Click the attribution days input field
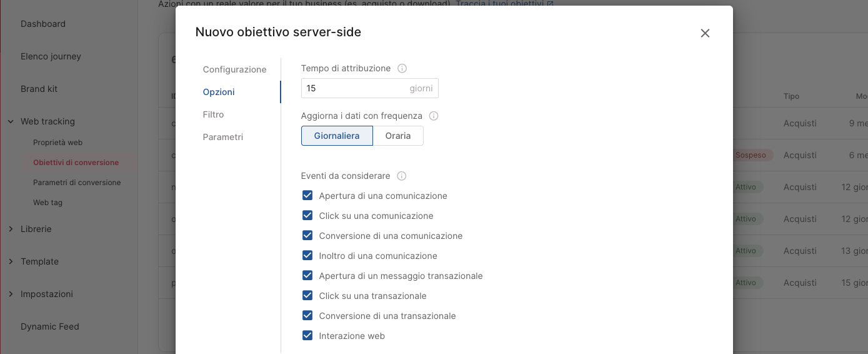The width and height of the screenshot is (868, 354). pos(353,88)
